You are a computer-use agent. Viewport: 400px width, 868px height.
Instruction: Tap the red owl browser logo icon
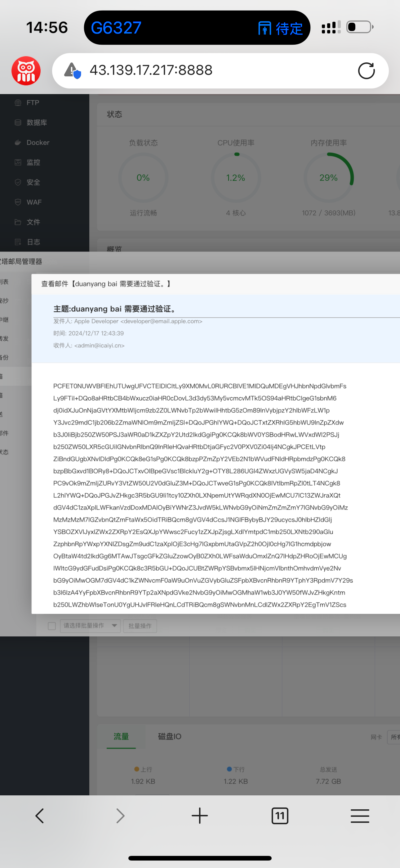26,71
